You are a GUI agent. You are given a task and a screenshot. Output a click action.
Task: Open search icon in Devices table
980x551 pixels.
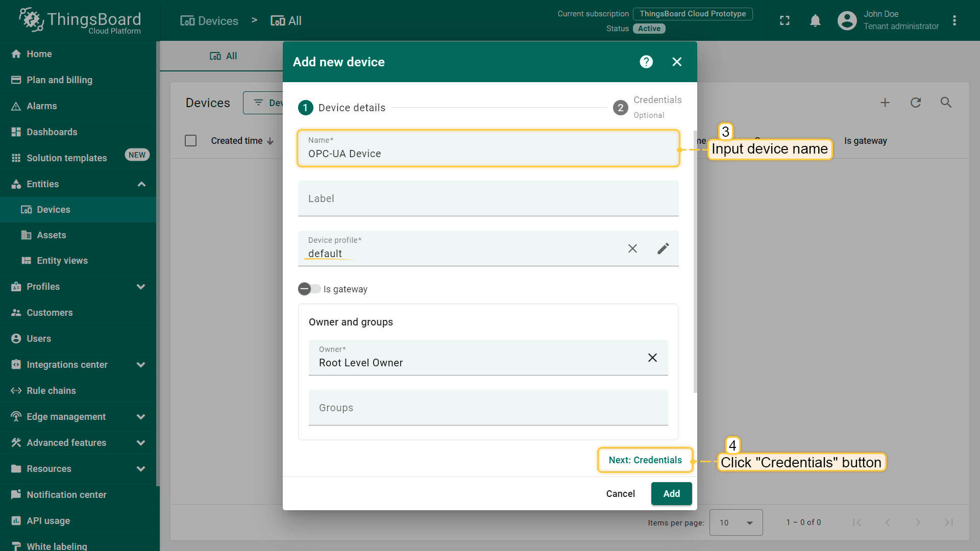(946, 103)
